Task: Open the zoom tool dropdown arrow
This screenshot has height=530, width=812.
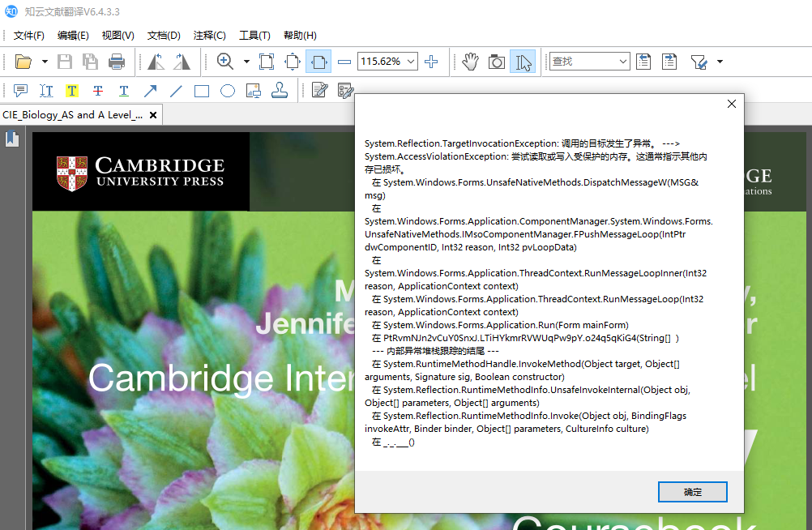Action: coord(246,62)
